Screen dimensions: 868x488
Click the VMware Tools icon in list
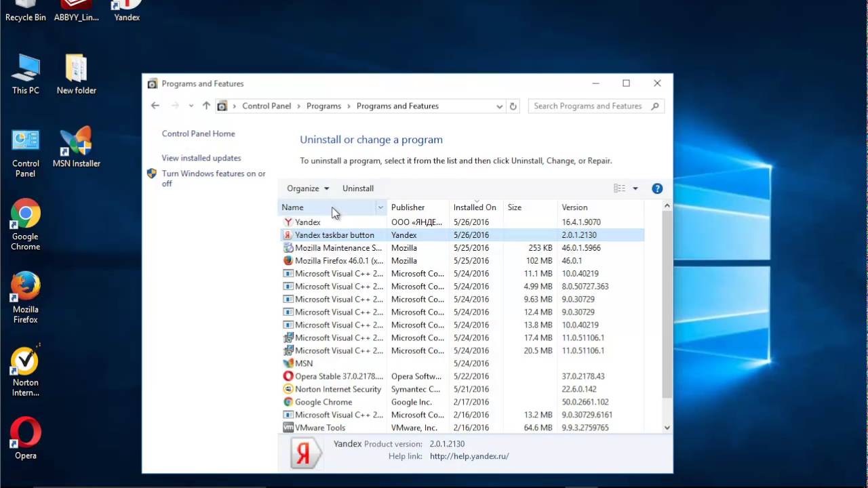(x=288, y=428)
